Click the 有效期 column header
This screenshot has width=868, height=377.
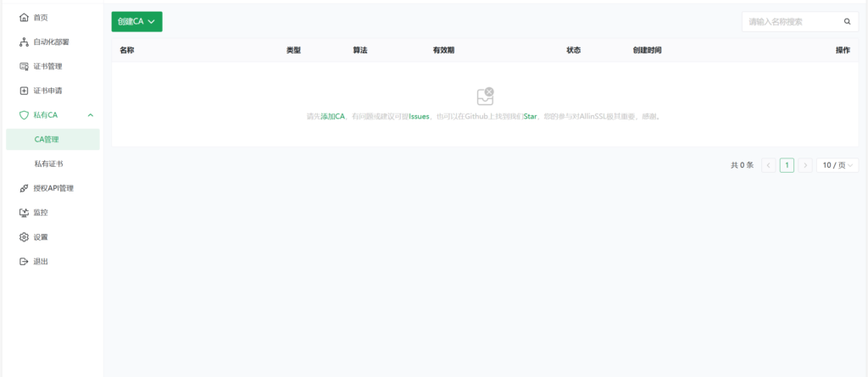coord(443,50)
